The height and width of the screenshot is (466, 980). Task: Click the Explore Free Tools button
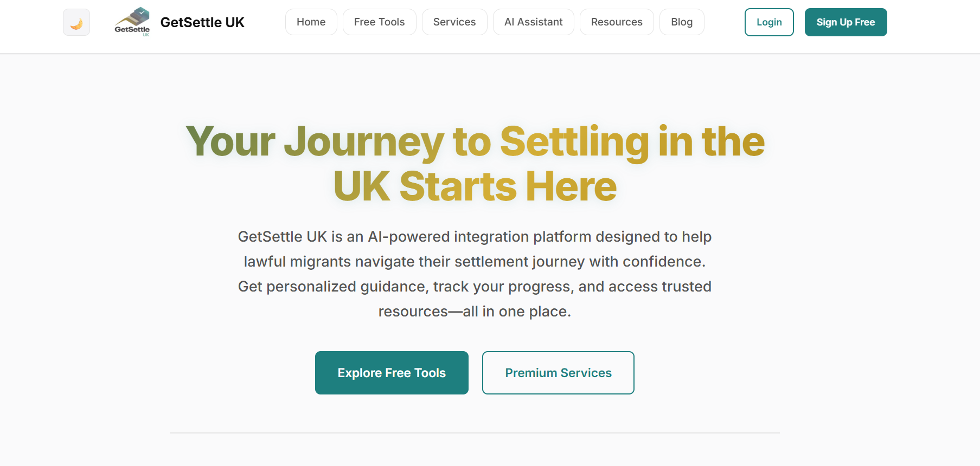coord(392,373)
